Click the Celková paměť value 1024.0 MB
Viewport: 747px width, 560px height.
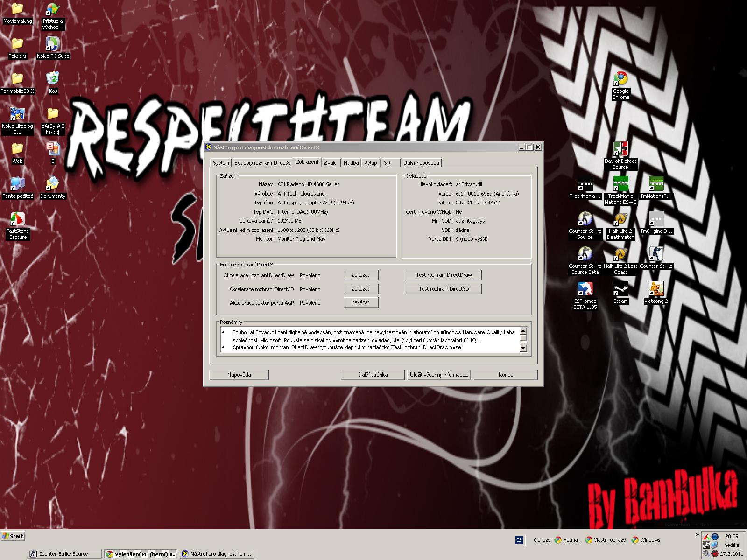click(289, 221)
